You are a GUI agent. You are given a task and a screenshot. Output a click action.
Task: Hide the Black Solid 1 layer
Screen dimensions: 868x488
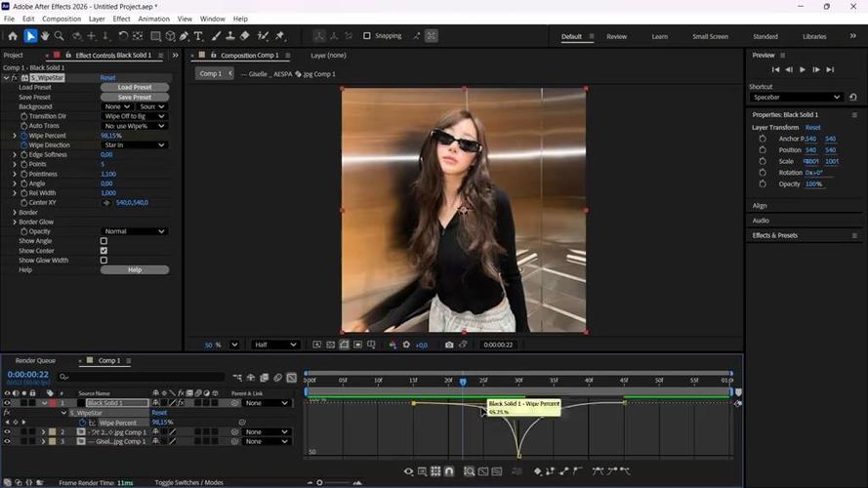point(7,403)
